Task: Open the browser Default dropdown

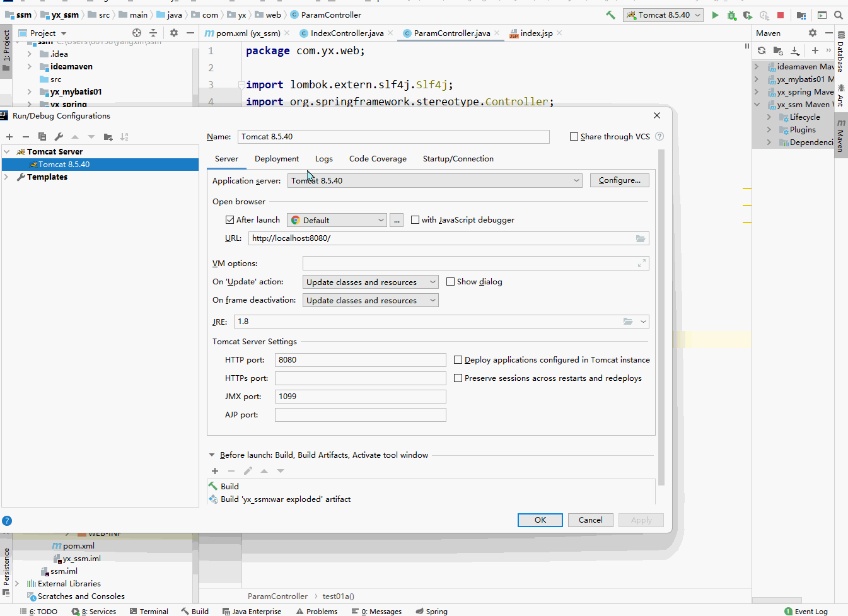Action: 337,220
